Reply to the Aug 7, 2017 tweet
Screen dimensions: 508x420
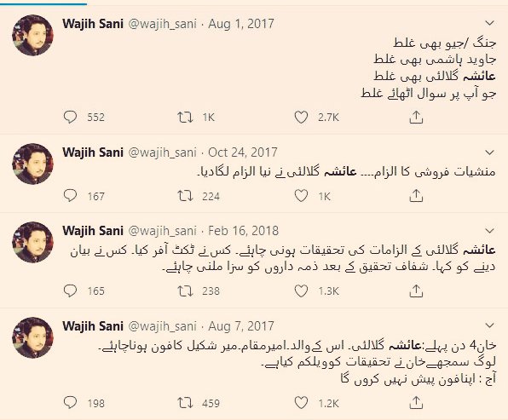tap(70, 403)
